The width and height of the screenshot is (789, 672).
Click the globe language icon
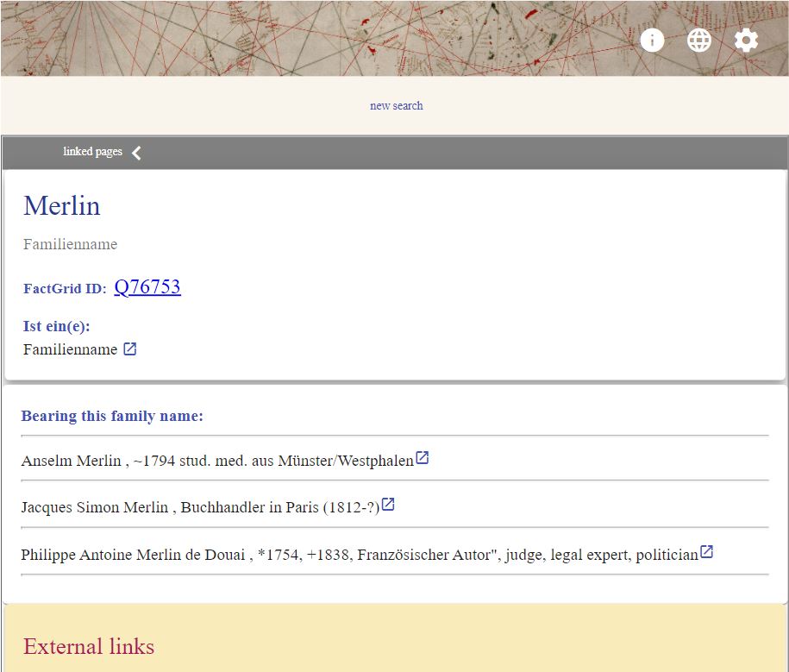(698, 40)
